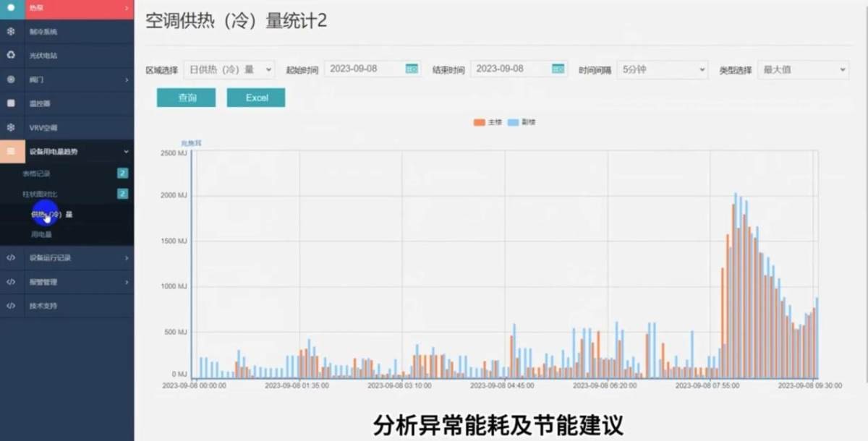This screenshot has height=441, width=868.
Task: Open the 类型选择 最大值 dropdown
Action: pyautogui.click(x=802, y=70)
